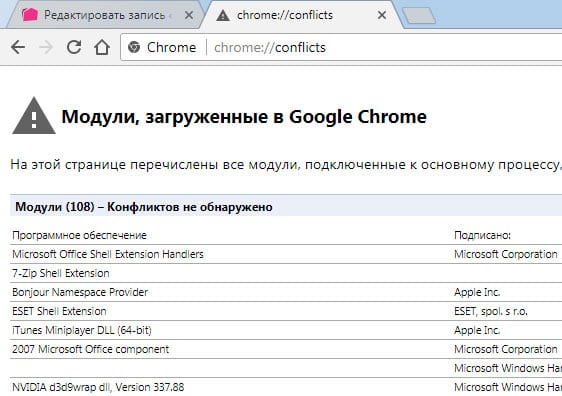Select the ESET Shell Extension row
The height and width of the screenshot is (396, 562).
coord(286,311)
